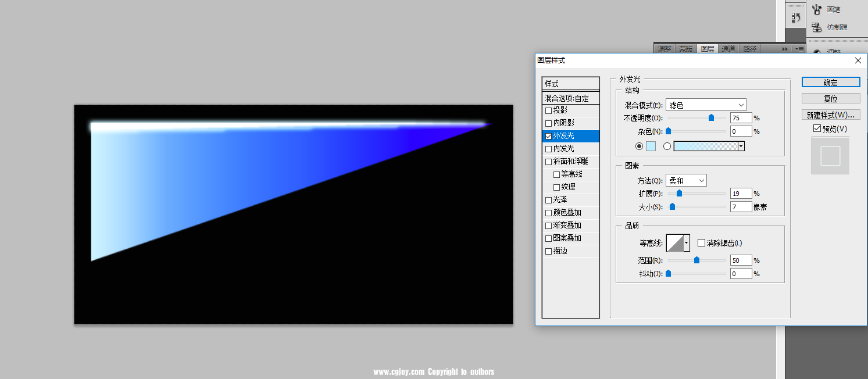The image size is (868, 379).
Task: Toggle the Color Overlay (颜色叠加) checkbox
Action: 548,213
